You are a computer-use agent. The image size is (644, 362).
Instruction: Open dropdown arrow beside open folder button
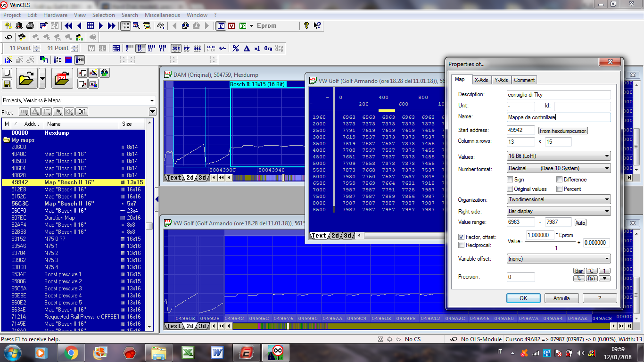click(42, 78)
